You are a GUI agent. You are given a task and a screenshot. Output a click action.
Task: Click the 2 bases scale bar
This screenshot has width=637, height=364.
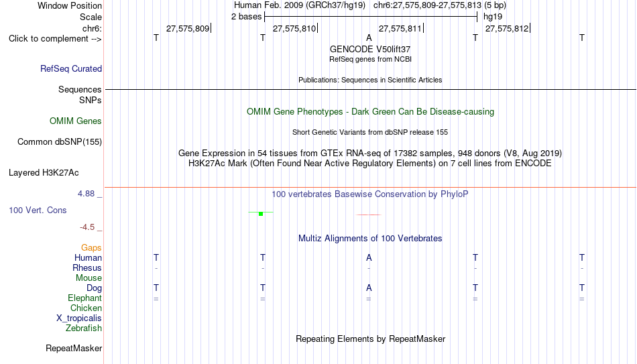point(371,17)
